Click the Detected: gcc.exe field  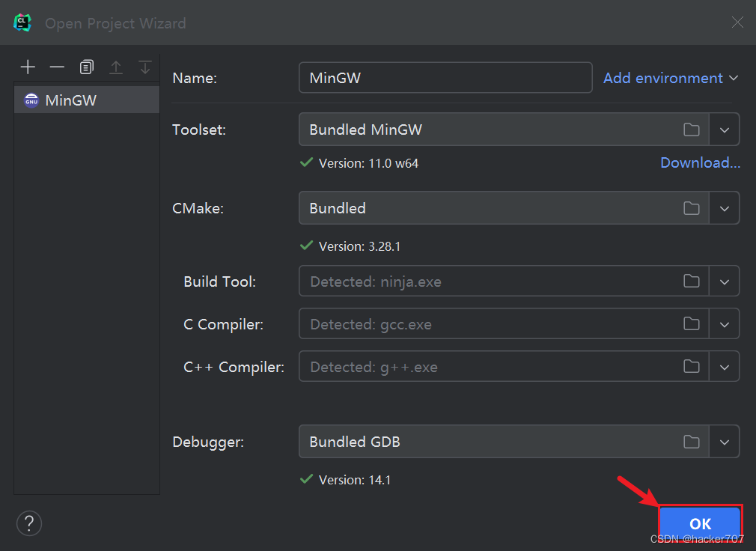(x=504, y=323)
